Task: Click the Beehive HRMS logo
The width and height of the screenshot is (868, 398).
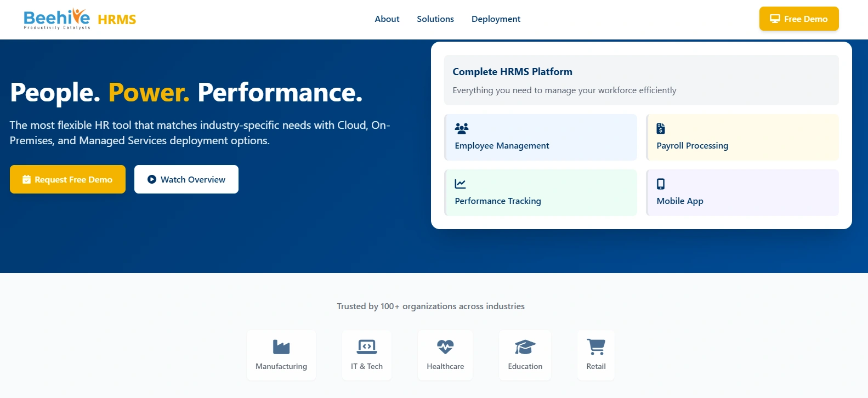Action: pyautogui.click(x=80, y=19)
